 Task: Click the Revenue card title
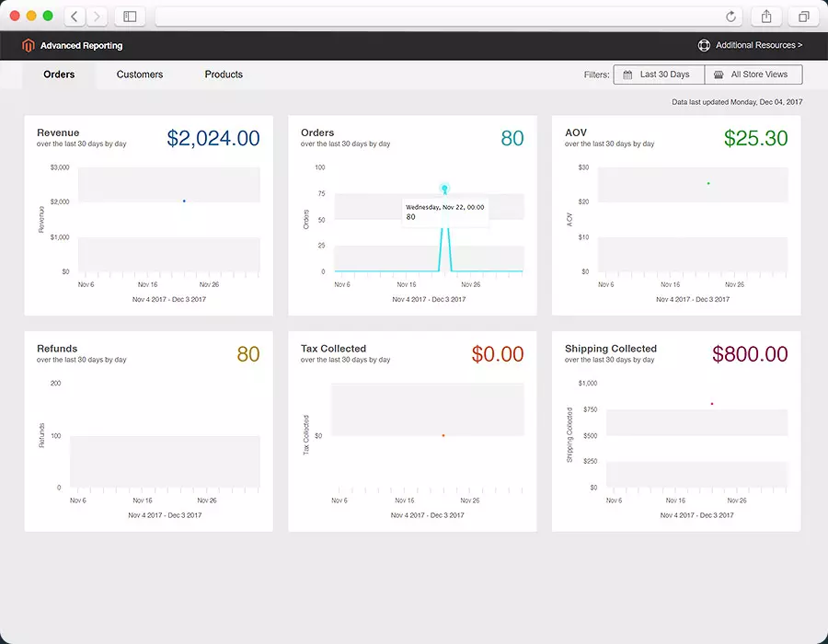58,132
